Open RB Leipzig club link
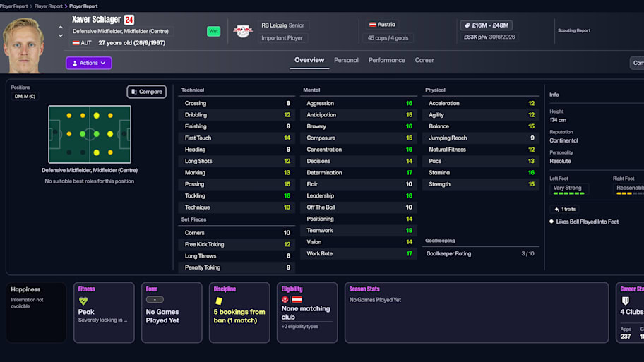 (273, 25)
